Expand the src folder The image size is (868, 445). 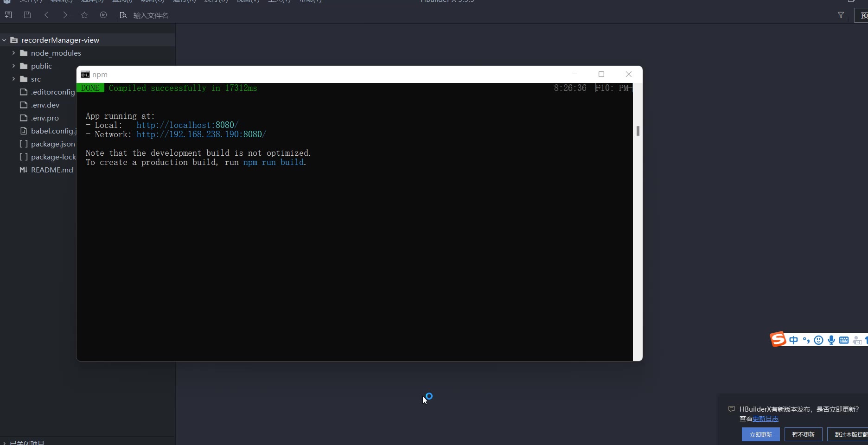13,79
